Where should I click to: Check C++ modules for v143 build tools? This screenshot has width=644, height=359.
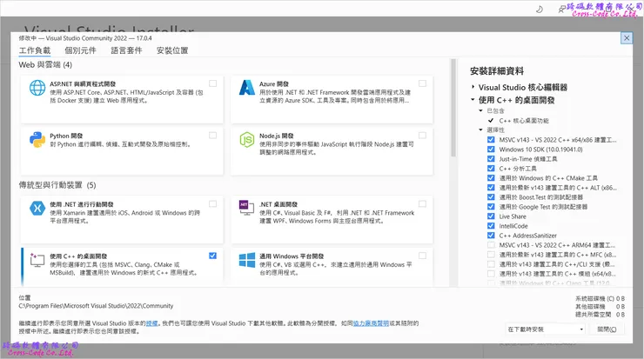[491, 274]
